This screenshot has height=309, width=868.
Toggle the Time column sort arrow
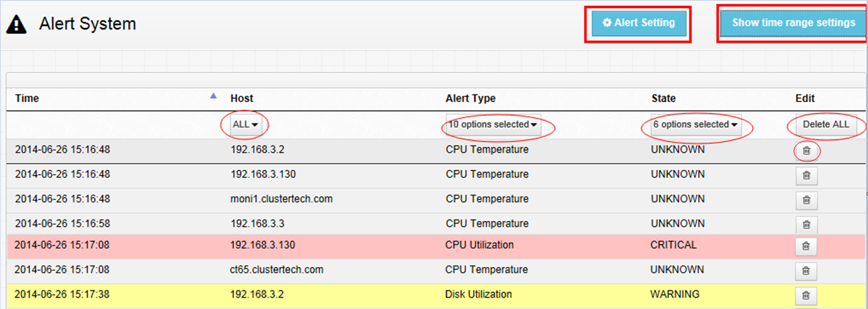[x=213, y=96]
